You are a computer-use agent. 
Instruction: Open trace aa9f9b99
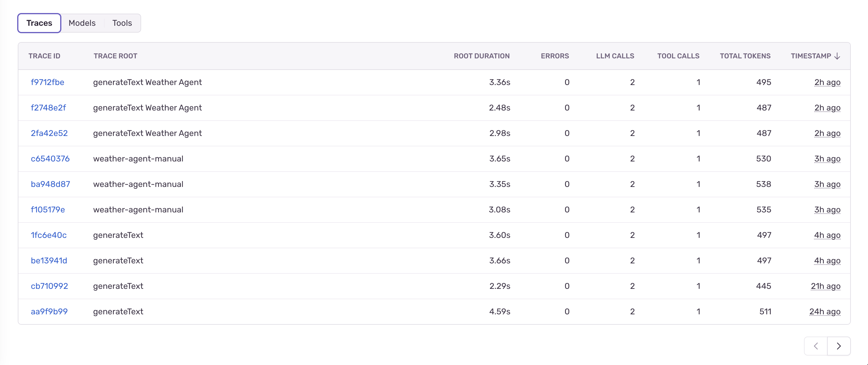[x=49, y=311]
